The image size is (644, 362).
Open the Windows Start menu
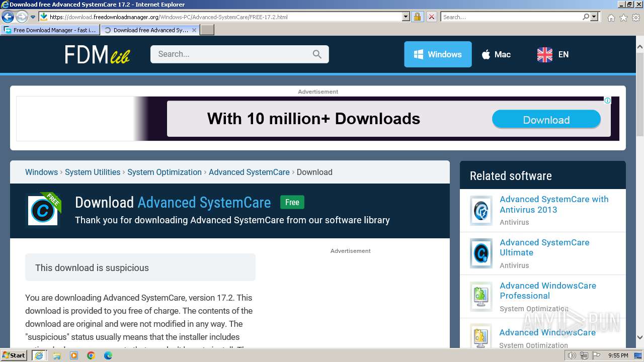pyautogui.click(x=14, y=355)
